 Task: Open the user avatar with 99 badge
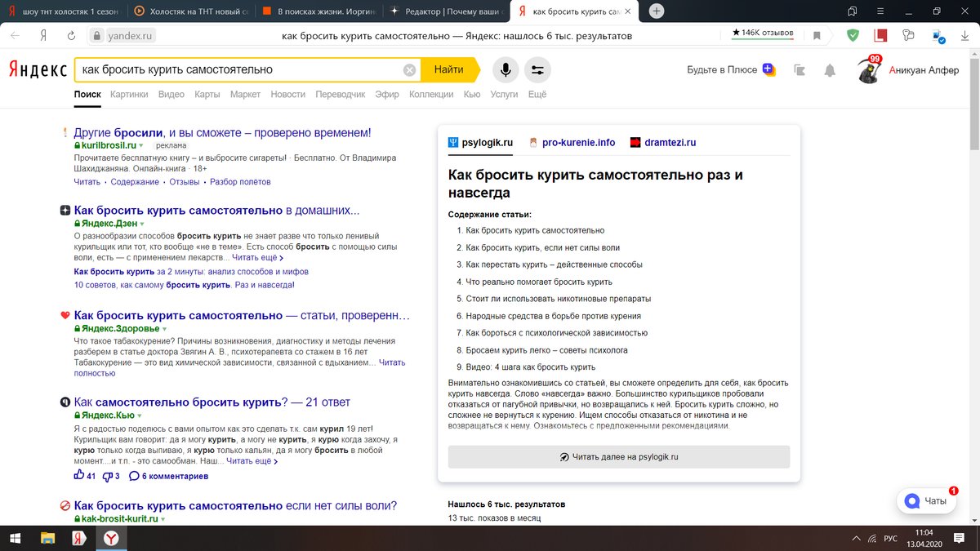pos(869,71)
